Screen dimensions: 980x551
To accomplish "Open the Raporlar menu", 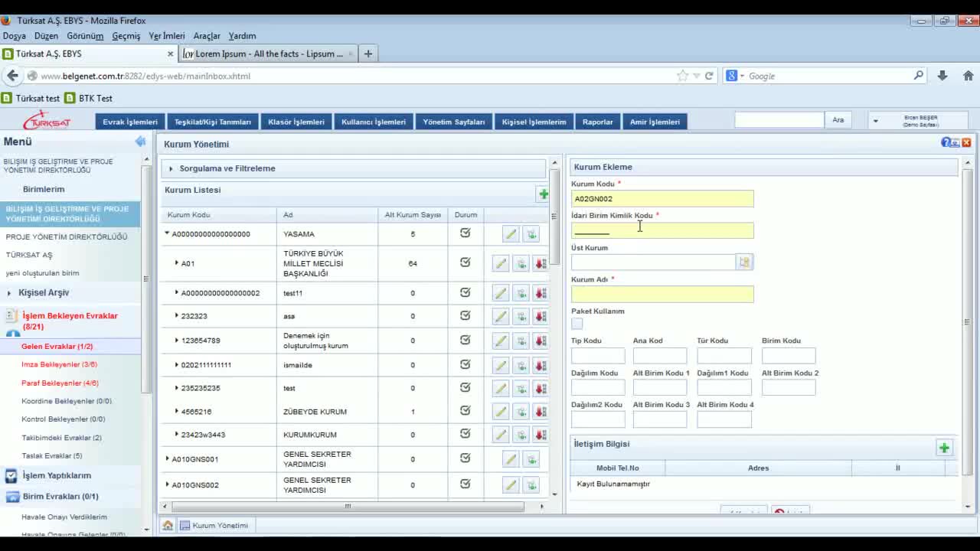I will 597,122.
